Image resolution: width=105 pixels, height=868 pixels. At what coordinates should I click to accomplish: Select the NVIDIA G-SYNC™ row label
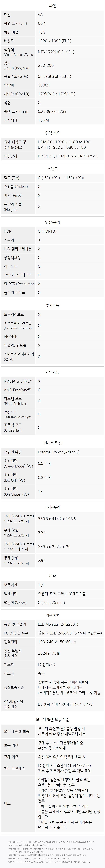[18, 381]
